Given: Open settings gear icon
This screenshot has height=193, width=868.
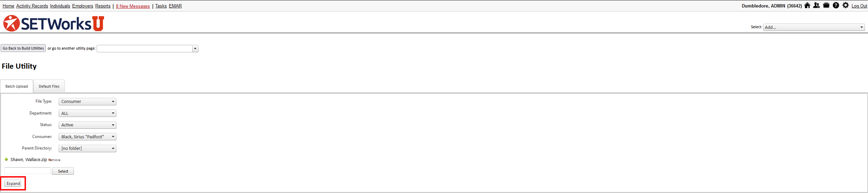Looking at the screenshot, I should pyautogui.click(x=846, y=5).
